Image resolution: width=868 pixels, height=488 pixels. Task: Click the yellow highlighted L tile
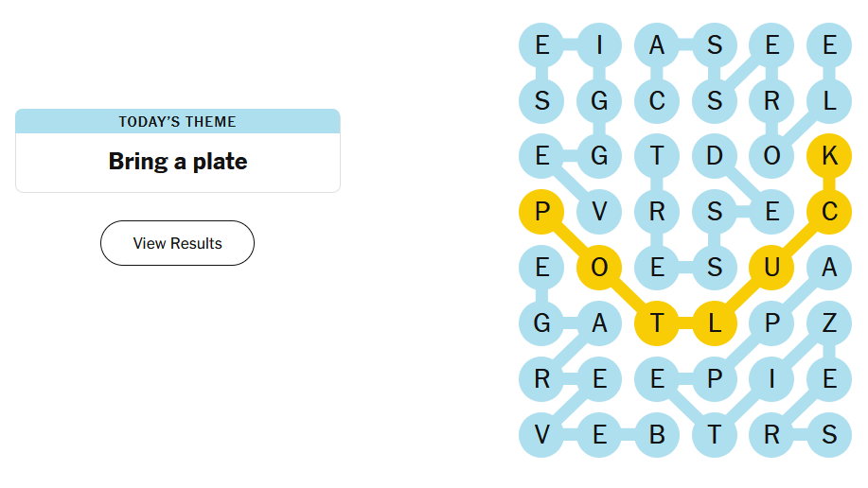pyautogui.click(x=715, y=323)
